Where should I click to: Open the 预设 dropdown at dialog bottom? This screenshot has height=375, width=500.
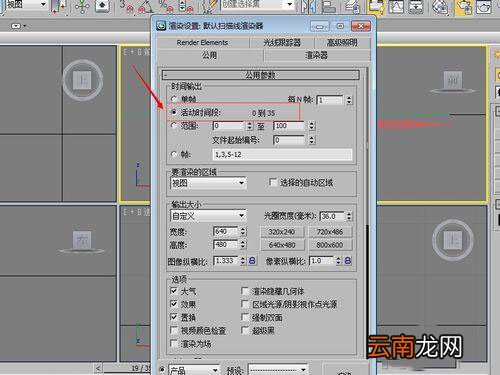coord(278,370)
